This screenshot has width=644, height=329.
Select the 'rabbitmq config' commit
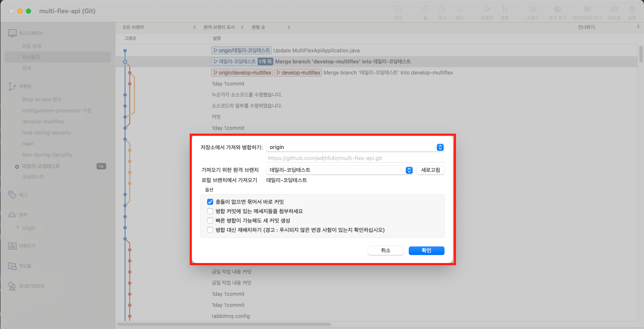[x=231, y=316]
